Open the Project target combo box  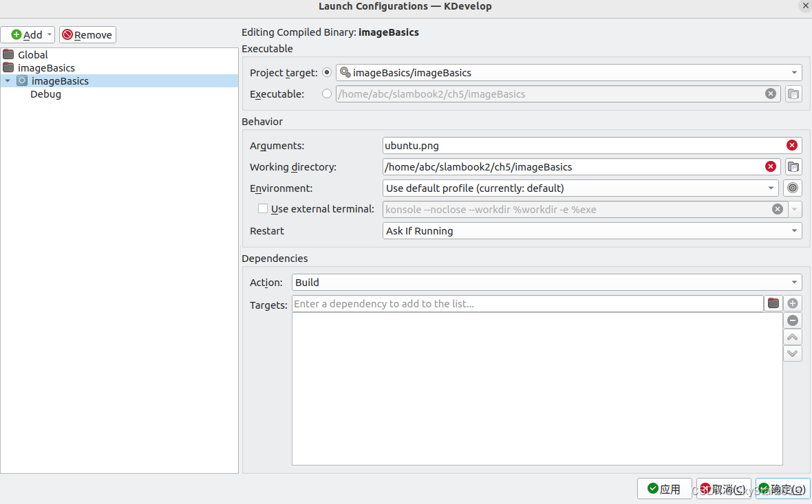pyautogui.click(x=568, y=72)
